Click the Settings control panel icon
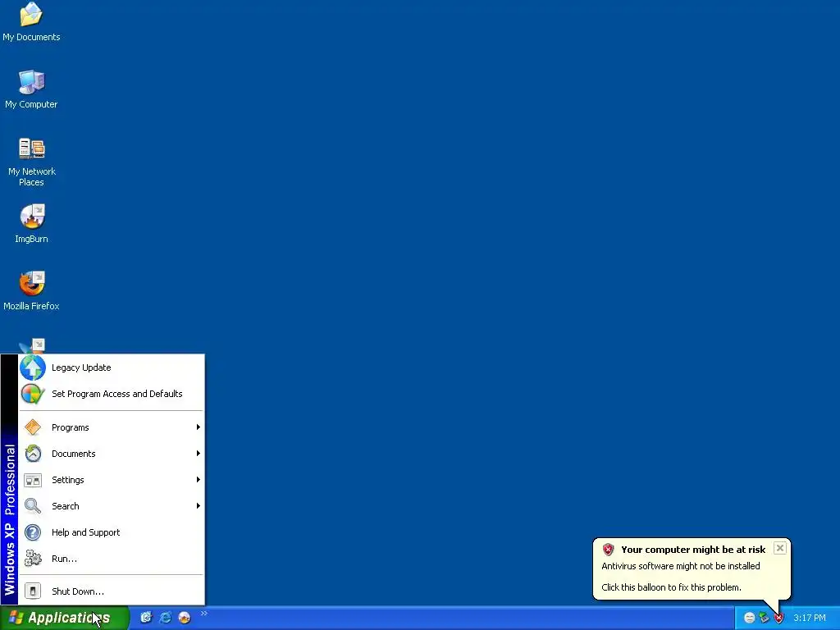Screen dimensions: 840x630 [x=33, y=480]
